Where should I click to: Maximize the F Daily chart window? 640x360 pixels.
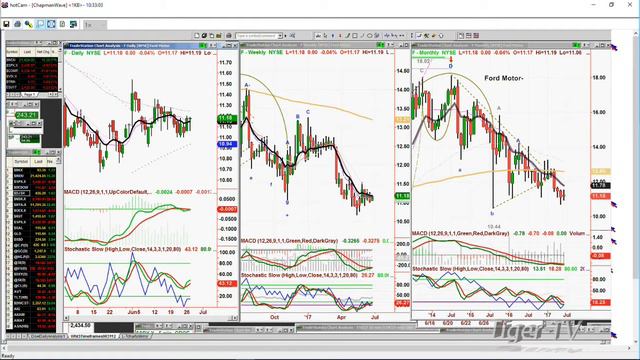229,45
